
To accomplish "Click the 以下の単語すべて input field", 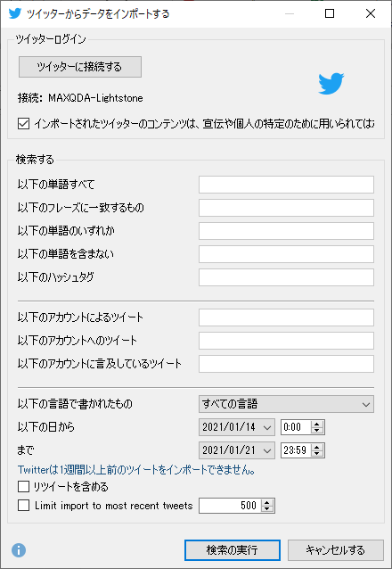I will (x=286, y=185).
